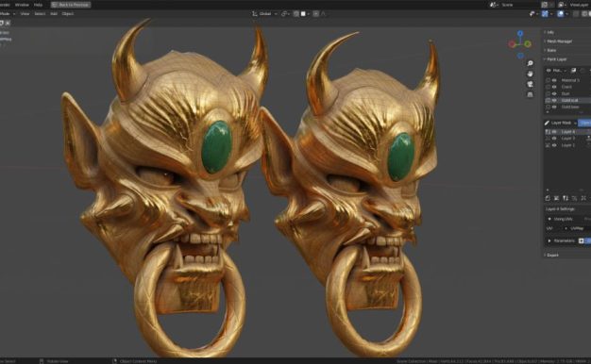
Task: Toggle visibility of Material 5 layer
Action: (554, 80)
